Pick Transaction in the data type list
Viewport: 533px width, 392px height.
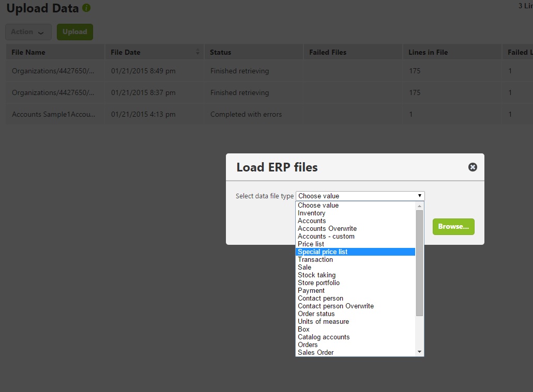[315, 260]
